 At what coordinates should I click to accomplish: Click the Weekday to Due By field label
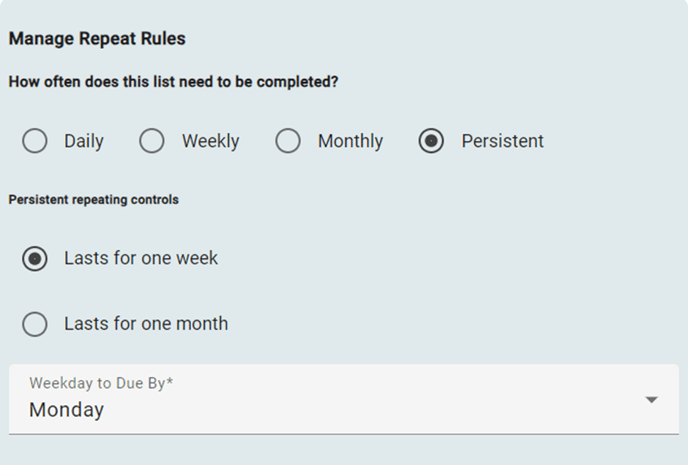click(x=101, y=383)
